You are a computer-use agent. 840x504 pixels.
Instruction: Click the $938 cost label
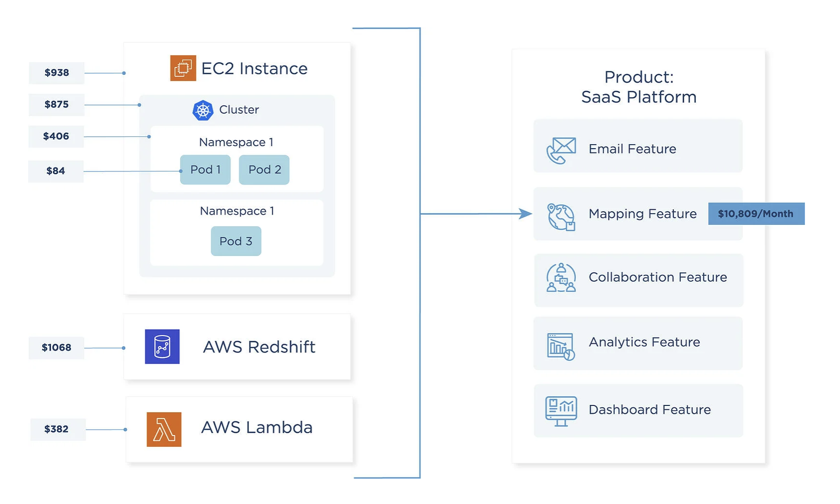(56, 72)
